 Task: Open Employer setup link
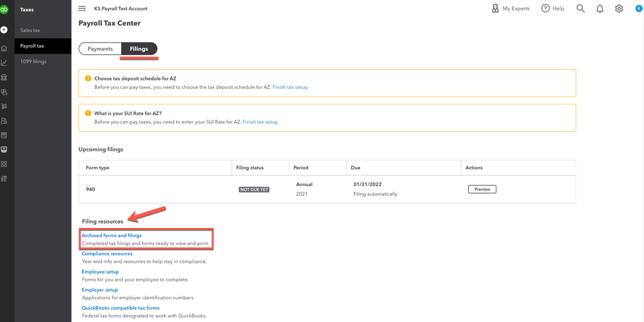click(100, 290)
